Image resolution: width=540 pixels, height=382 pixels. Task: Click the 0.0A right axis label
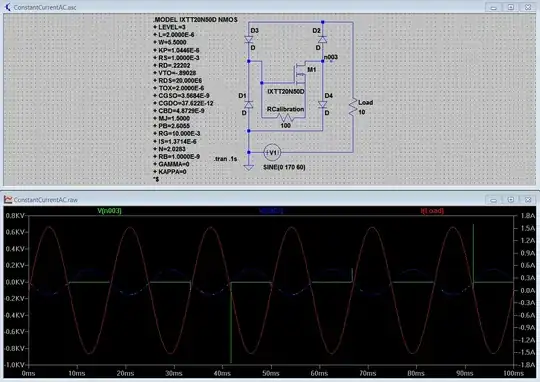tap(527, 290)
